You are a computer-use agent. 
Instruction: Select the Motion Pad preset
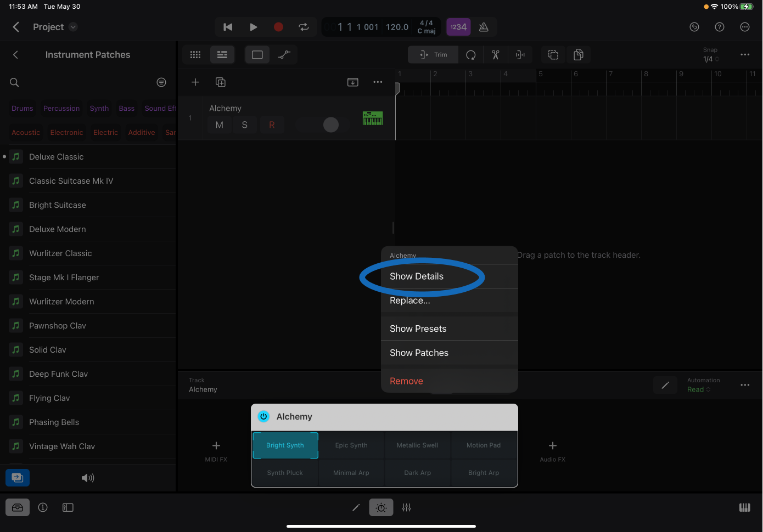[x=484, y=445]
